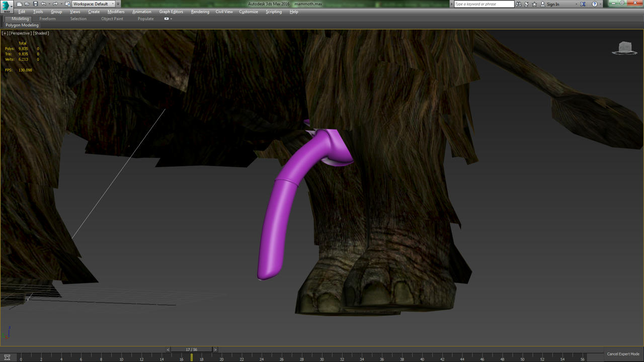The height and width of the screenshot is (362, 644).
Task: Open the Rendering menu
Action: [200, 12]
